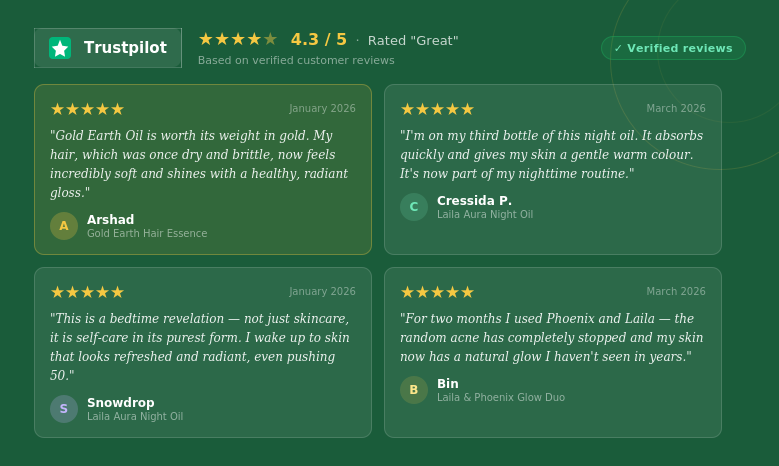Click the Rated "Great" label

tap(413, 41)
